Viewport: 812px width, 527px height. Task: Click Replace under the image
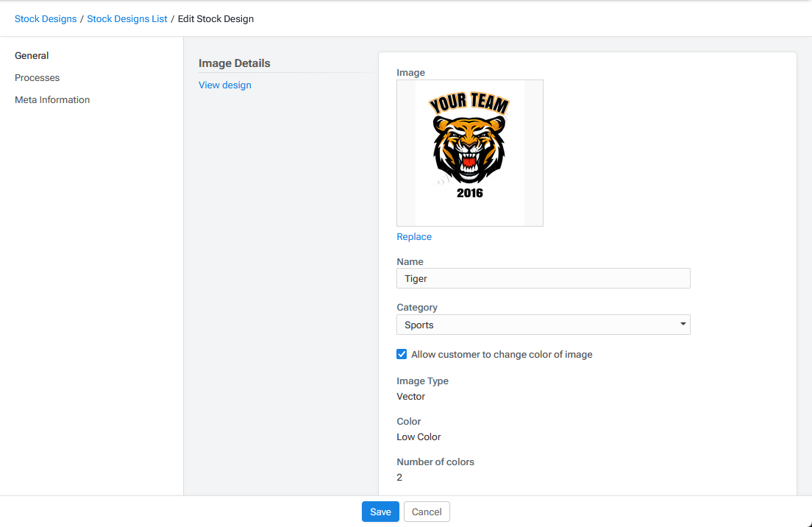[x=414, y=237]
